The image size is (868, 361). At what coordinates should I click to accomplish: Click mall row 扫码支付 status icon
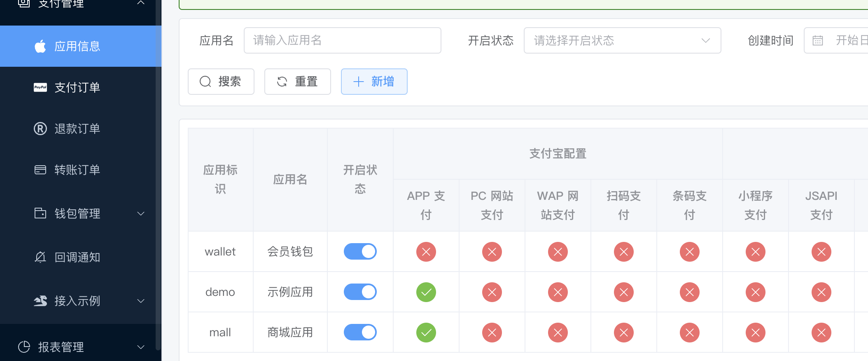(x=624, y=333)
